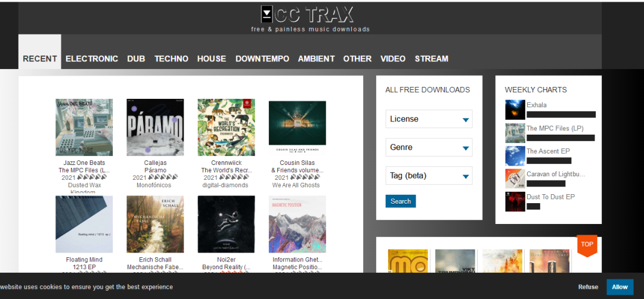The height and width of the screenshot is (299, 644).
Task: Open Caravan of Lightbu... chart entry
Action: pos(556,174)
